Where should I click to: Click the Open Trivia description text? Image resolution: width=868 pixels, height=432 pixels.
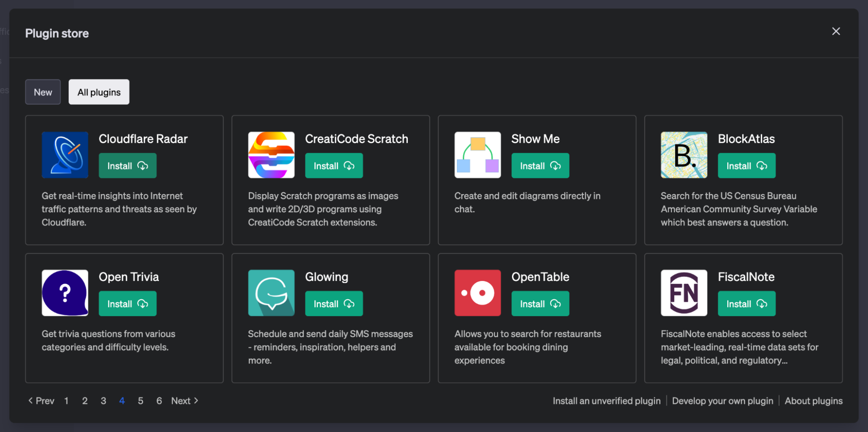pos(109,341)
